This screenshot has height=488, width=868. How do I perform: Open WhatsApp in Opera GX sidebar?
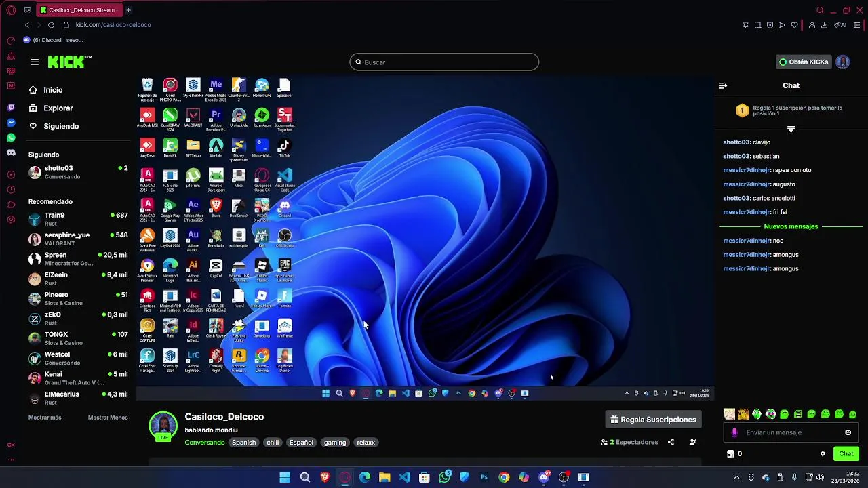[x=11, y=138]
